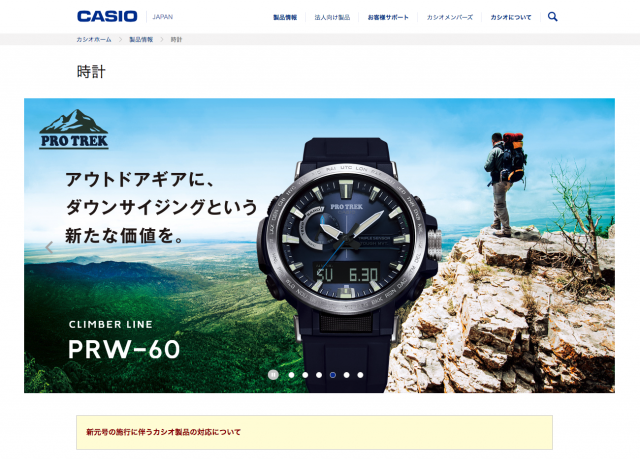Screen dimensions: 640x459
Task: Open the 製品情報 navigation menu
Action: pos(285,17)
